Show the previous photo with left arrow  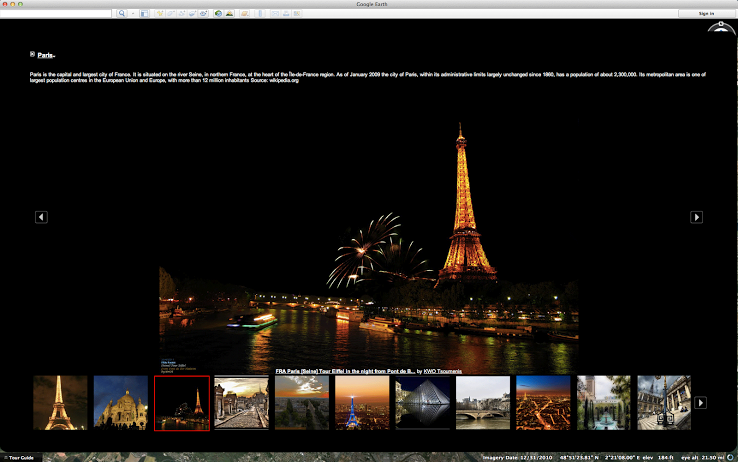[x=41, y=217]
